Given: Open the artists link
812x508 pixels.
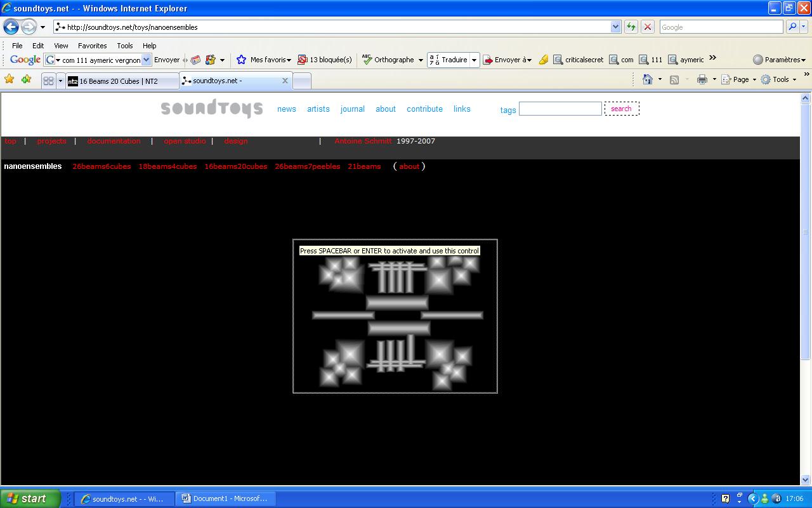Looking at the screenshot, I should click(318, 109).
